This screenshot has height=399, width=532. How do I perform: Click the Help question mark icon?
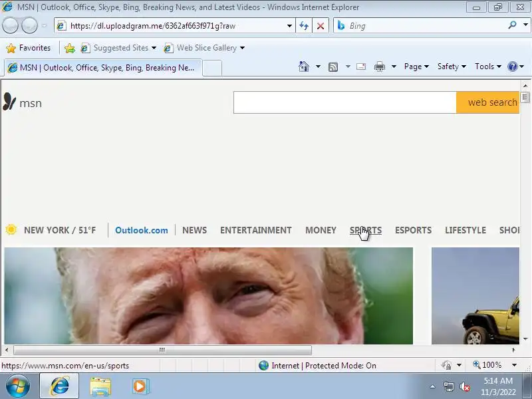pos(512,66)
